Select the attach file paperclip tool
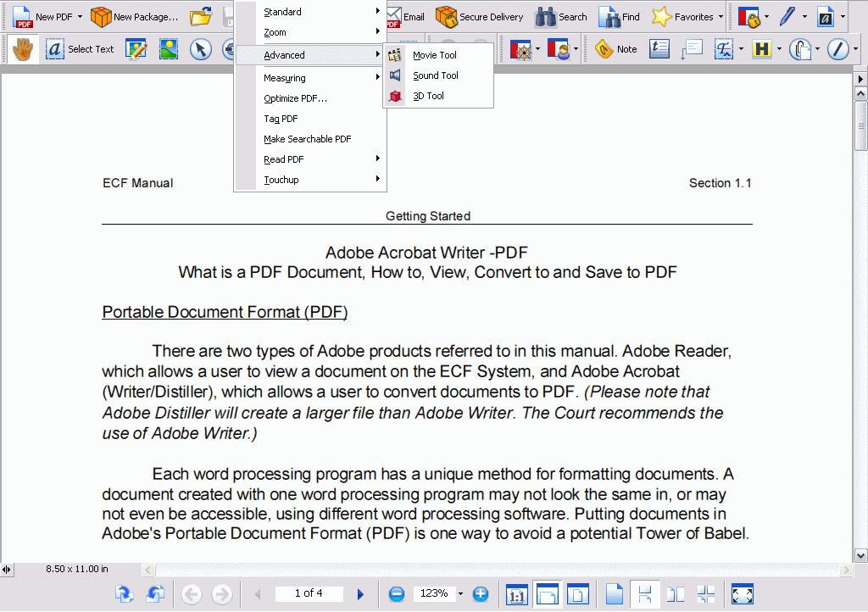The width and height of the screenshot is (868, 612). [800, 49]
